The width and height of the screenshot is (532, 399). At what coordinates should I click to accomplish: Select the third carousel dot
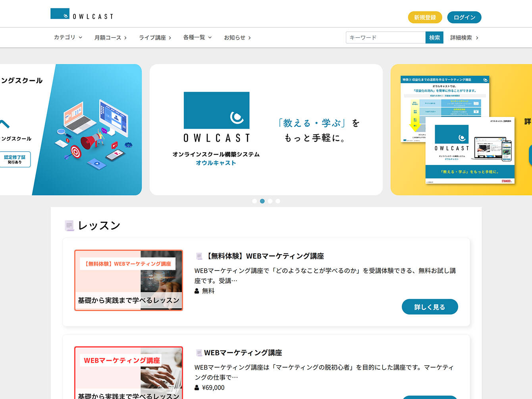[270, 201]
